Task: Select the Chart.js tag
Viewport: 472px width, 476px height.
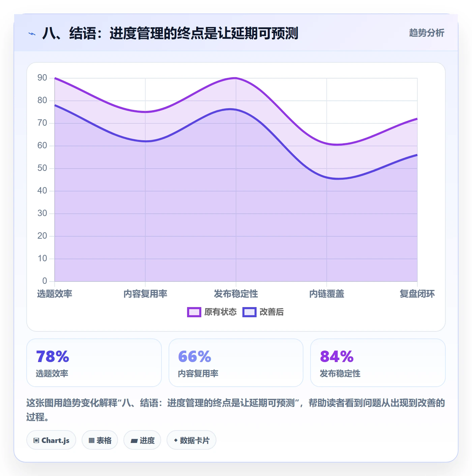Action: coord(51,440)
